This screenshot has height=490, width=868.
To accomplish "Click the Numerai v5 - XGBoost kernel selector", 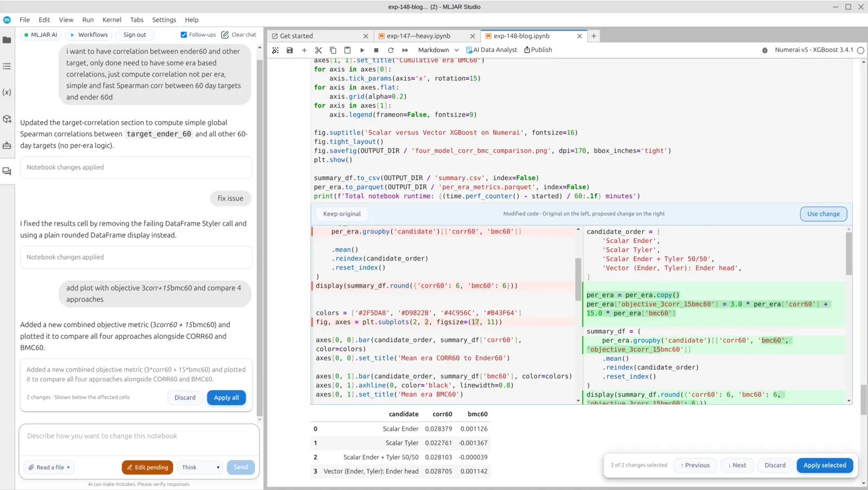I will [x=814, y=50].
